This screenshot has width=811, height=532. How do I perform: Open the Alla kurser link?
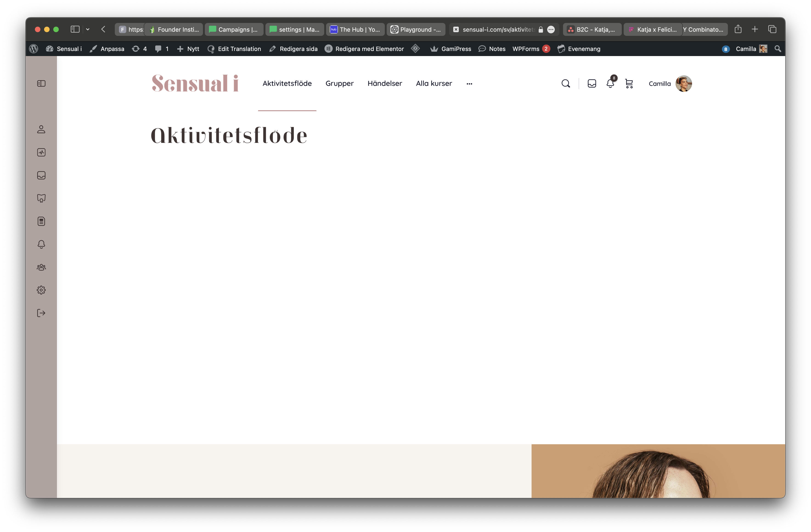[434, 83]
